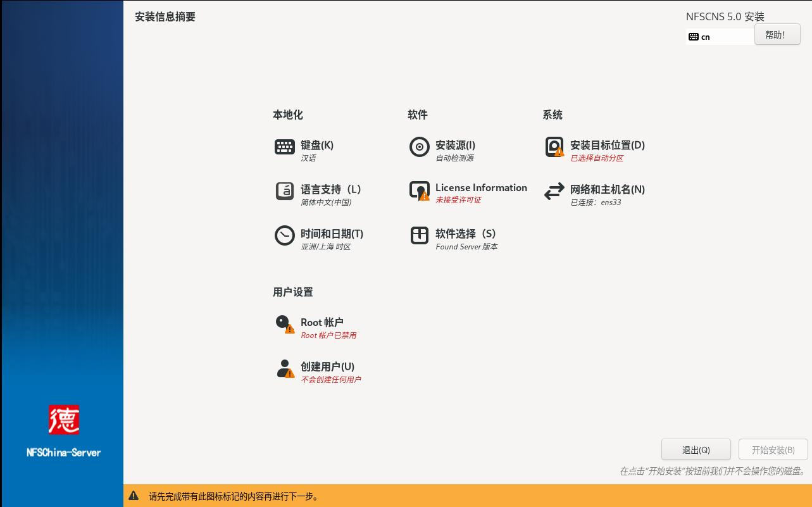Click the 简体中文(中国) text
Viewport: 812px width, 507px height.
tap(326, 203)
